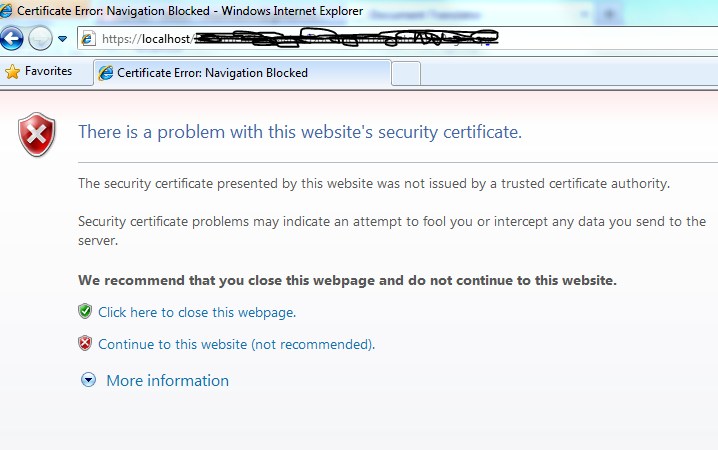Expand More information with the blue arrow
This screenshot has height=450, width=718.
tap(89, 380)
